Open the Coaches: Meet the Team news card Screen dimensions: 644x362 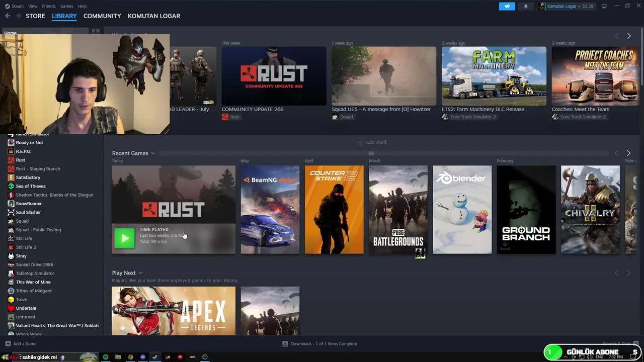(596, 76)
